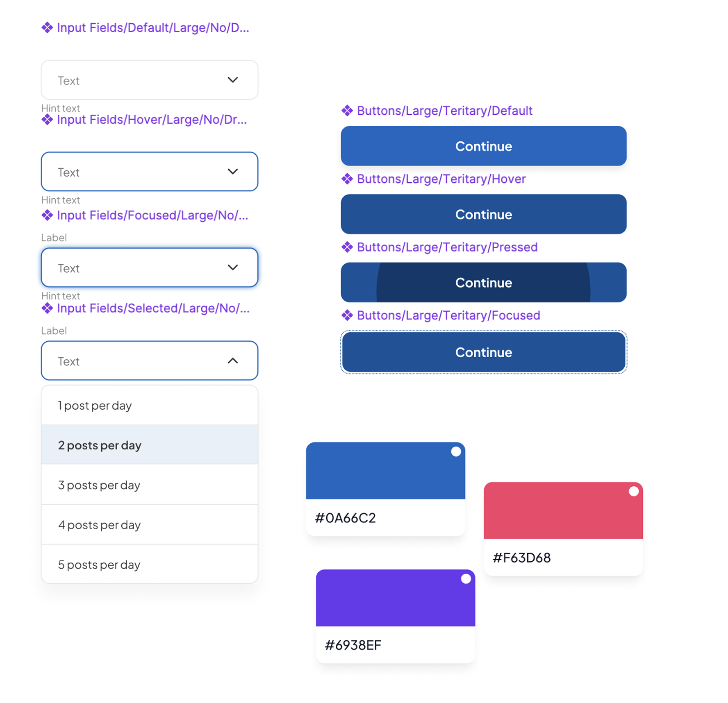Click component icon beside Input Fields/Hover label

pyautogui.click(x=47, y=120)
